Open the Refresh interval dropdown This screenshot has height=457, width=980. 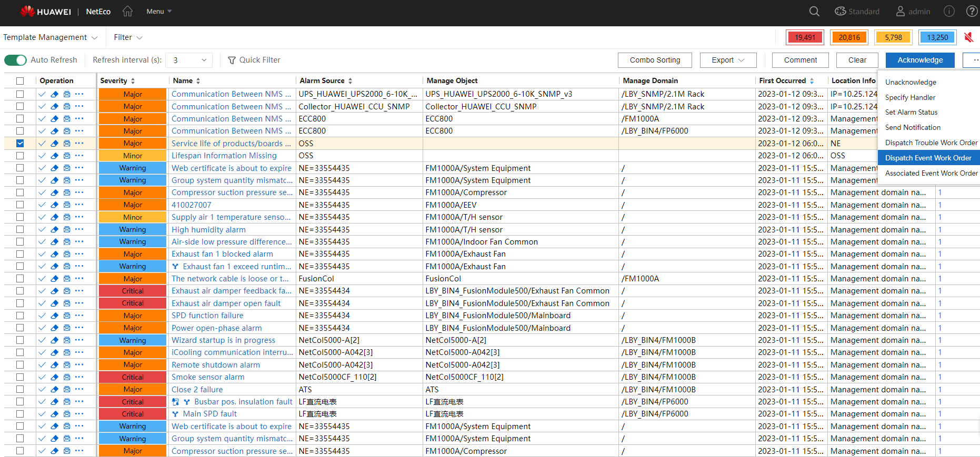coord(189,60)
